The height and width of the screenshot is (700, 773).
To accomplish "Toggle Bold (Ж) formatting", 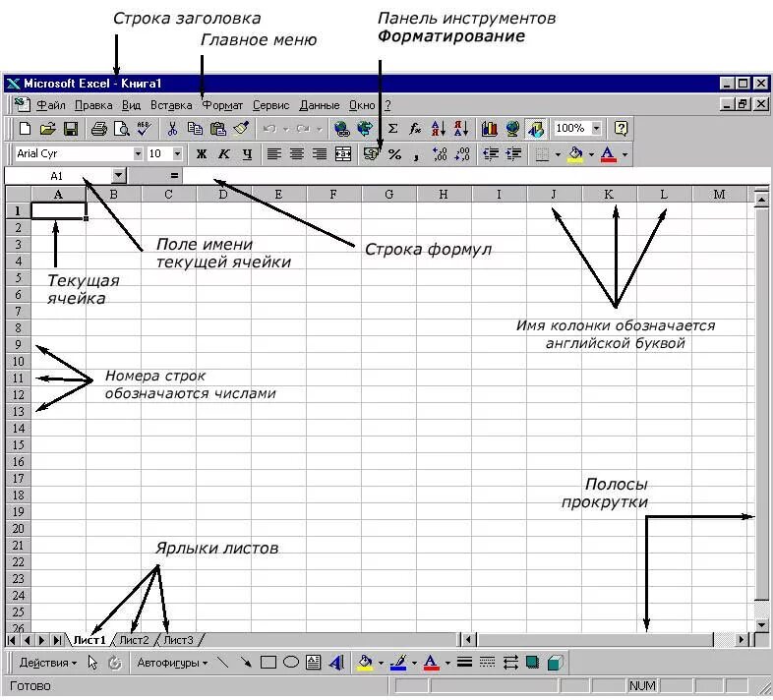I will pos(202,154).
